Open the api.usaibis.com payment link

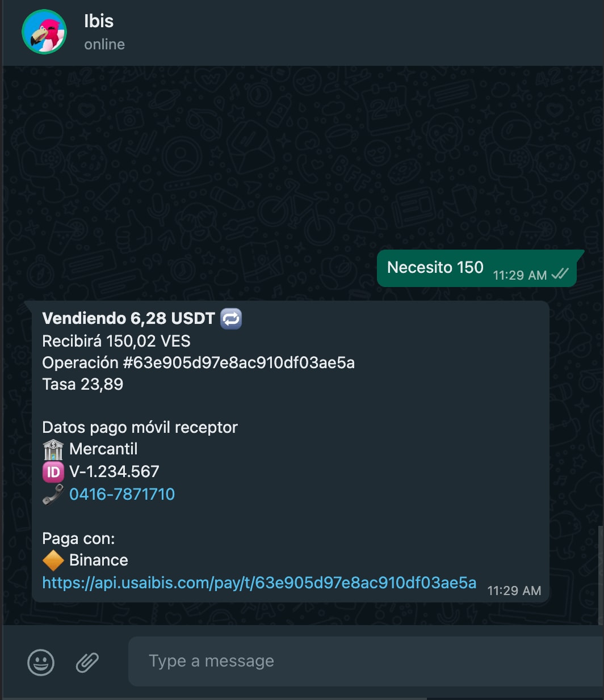coord(259,583)
